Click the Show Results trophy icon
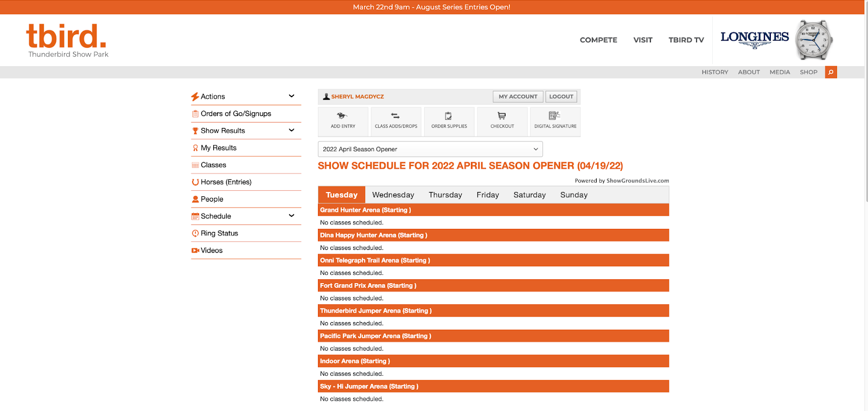Image resolution: width=868 pixels, height=411 pixels. [195, 131]
